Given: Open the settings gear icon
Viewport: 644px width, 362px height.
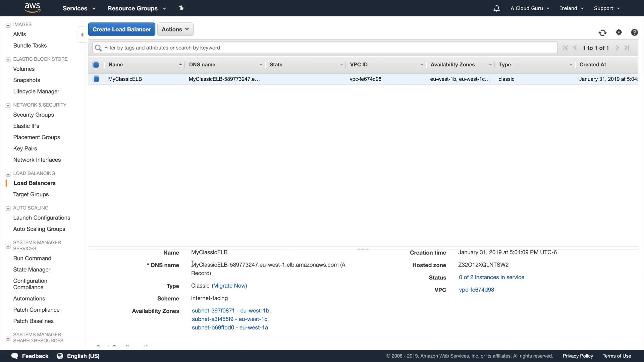Looking at the screenshot, I should click(x=619, y=32).
